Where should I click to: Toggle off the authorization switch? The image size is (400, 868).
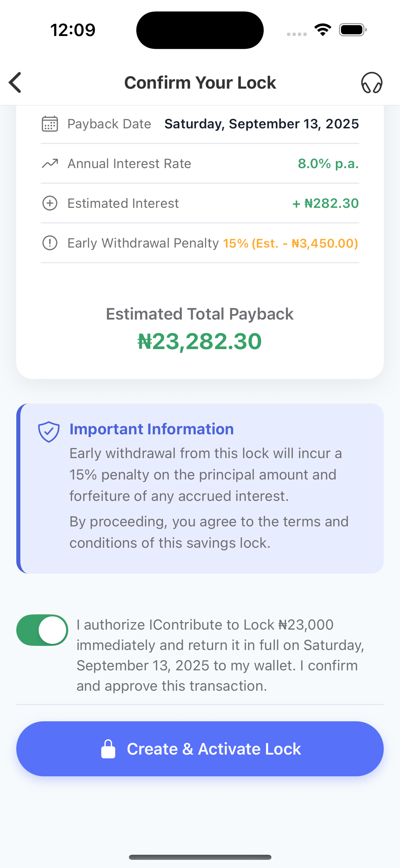click(42, 630)
